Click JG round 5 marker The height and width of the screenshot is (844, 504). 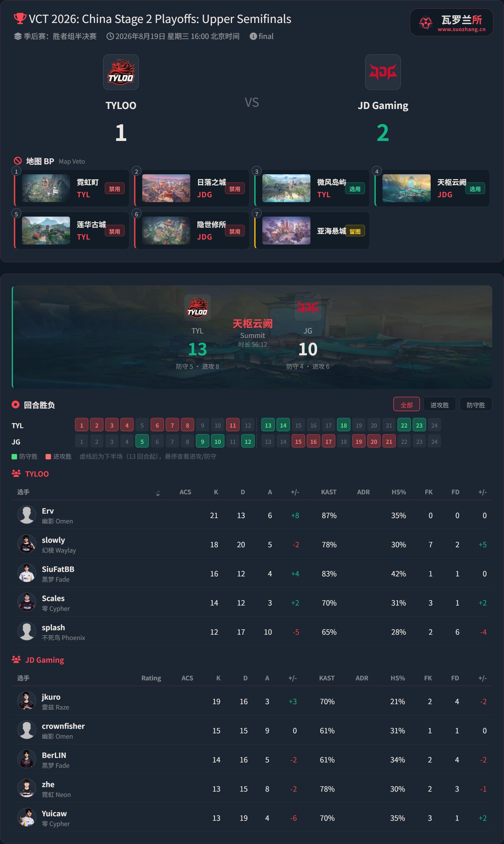point(142,442)
